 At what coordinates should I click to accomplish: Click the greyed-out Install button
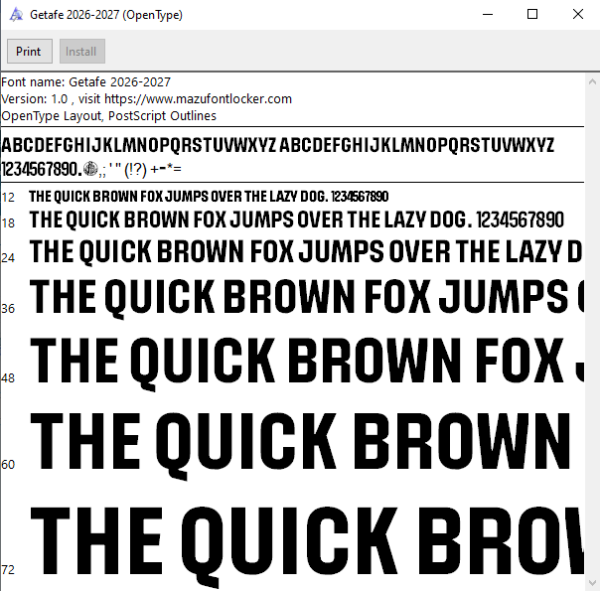(x=82, y=51)
